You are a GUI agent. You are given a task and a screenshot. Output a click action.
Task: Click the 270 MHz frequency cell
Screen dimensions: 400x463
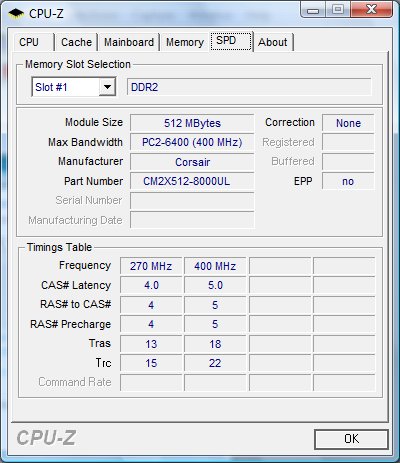(151, 266)
